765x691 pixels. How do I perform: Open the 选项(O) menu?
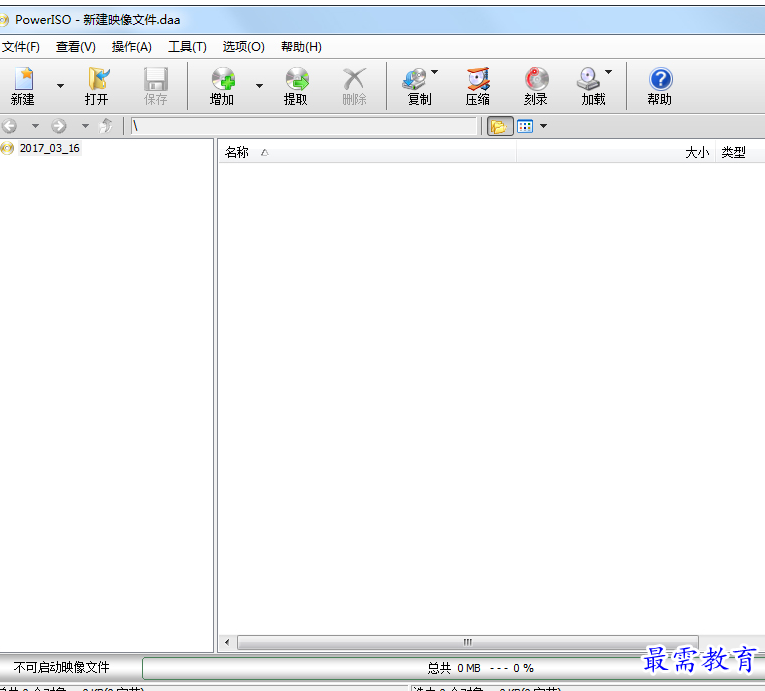[x=243, y=47]
